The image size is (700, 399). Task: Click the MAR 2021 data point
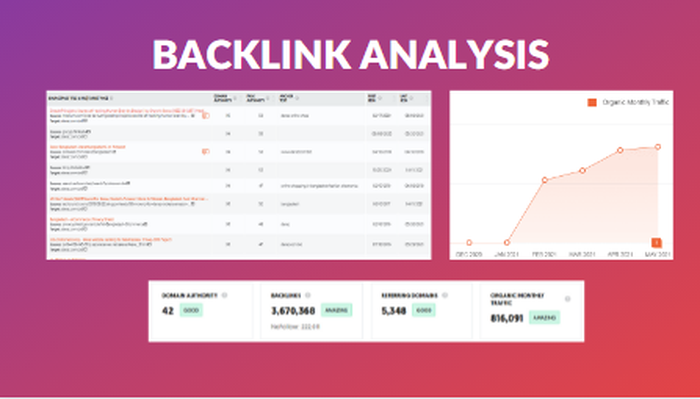click(582, 170)
